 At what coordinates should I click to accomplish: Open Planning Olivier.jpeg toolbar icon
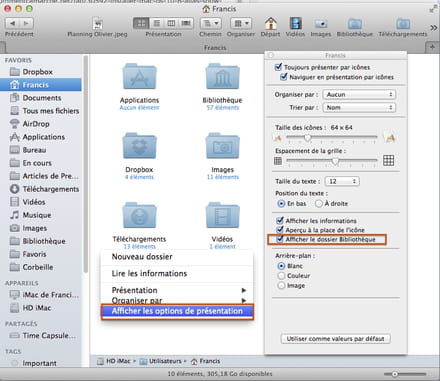[97, 24]
